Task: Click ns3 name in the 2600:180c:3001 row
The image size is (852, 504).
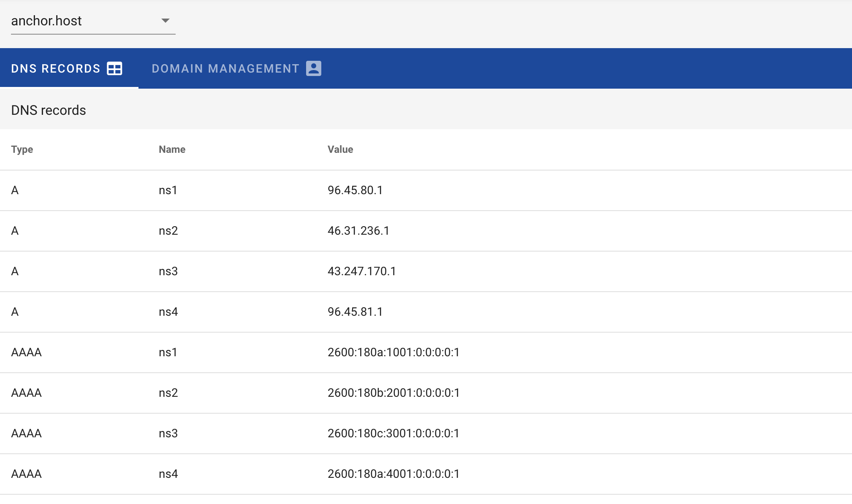Action: (x=168, y=434)
